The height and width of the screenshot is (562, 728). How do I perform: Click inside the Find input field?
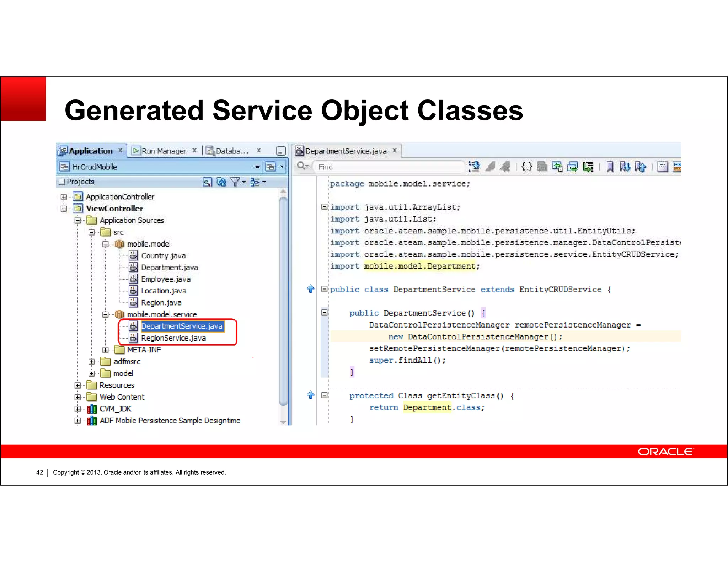click(388, 167)
